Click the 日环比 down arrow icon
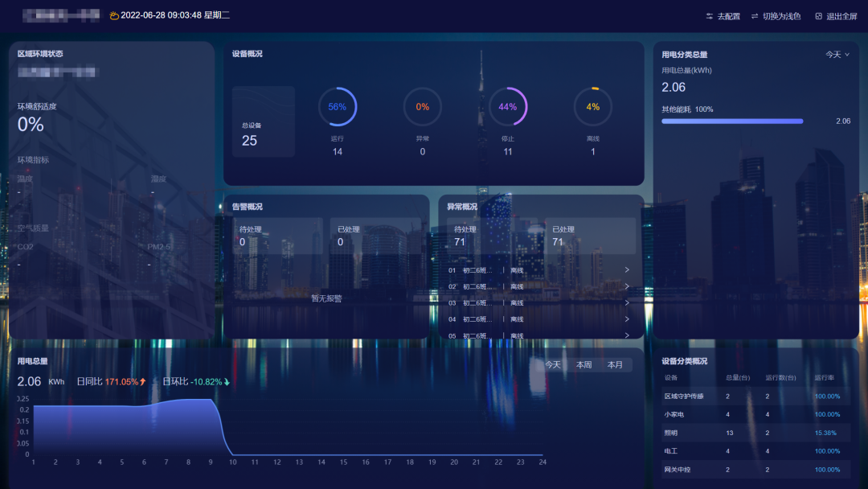The image size is (868, 489). tap(227, 381)
